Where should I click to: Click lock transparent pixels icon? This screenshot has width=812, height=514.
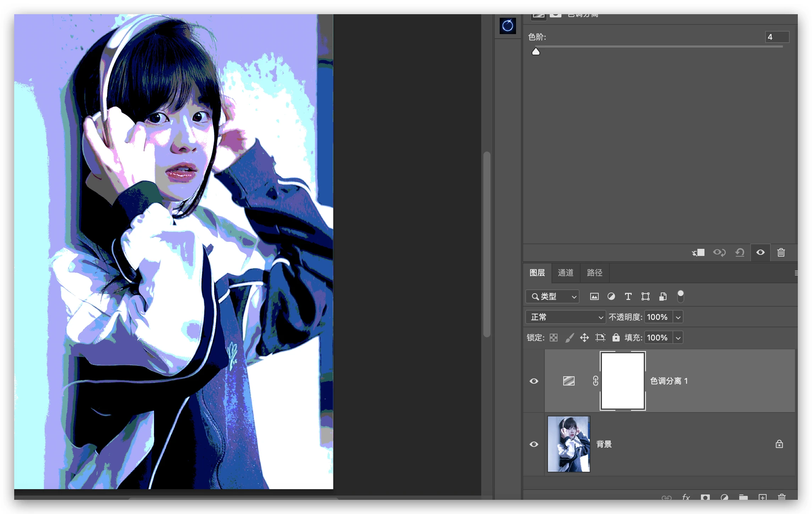point(553,338)
